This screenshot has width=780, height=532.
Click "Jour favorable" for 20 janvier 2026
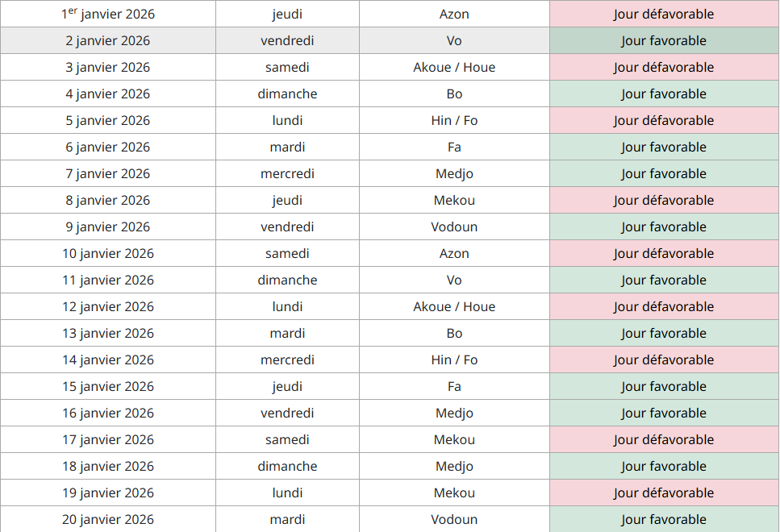point(663,520)
